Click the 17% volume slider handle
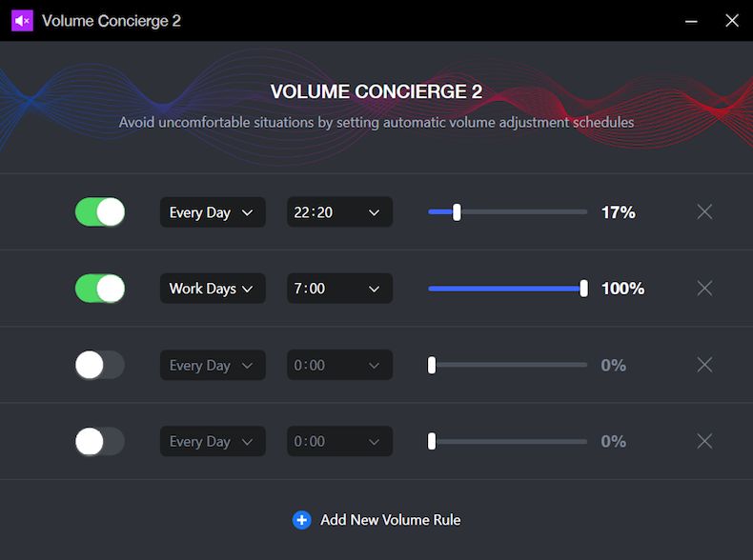 pyautogui.click(x=457, y=211)
